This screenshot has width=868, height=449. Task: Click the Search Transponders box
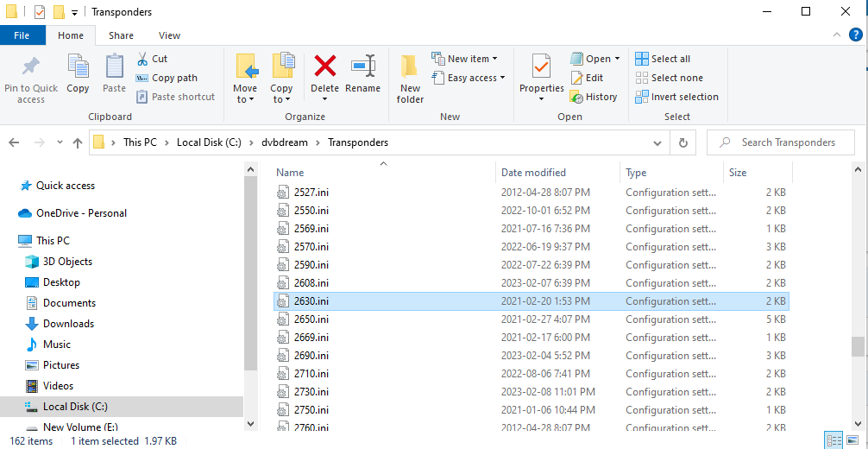pyautogui.click(x=781, y=142)
